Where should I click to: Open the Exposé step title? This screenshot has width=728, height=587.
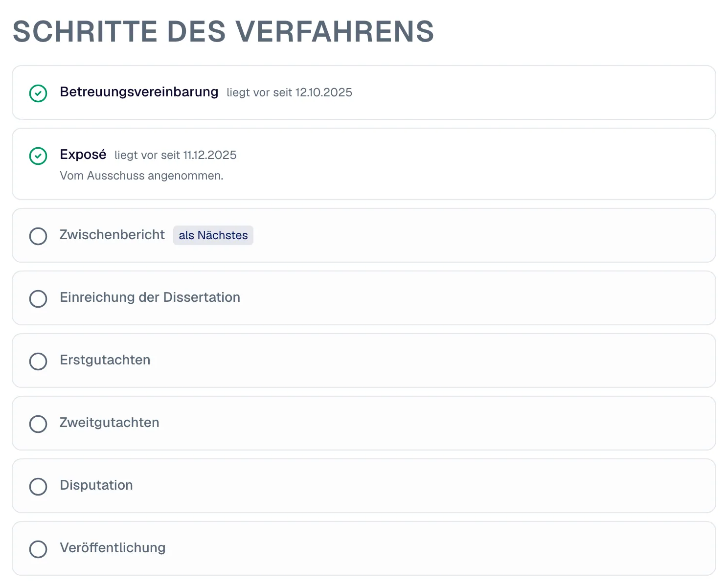83,155
